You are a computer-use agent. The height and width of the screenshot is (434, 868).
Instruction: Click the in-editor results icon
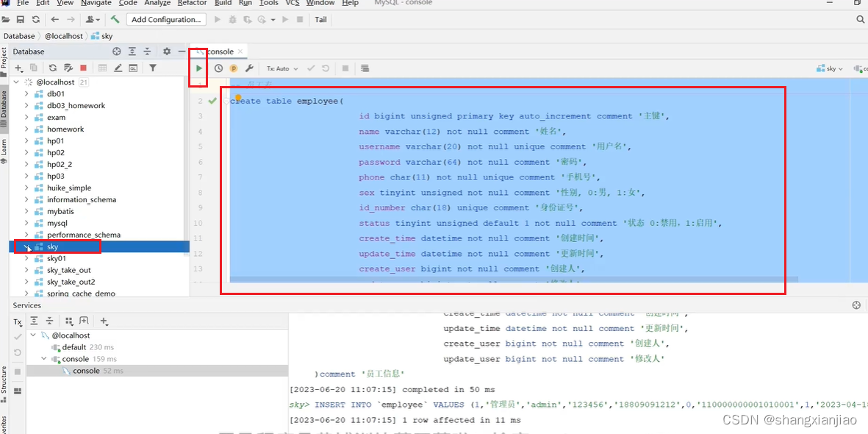tap(365, 68)
